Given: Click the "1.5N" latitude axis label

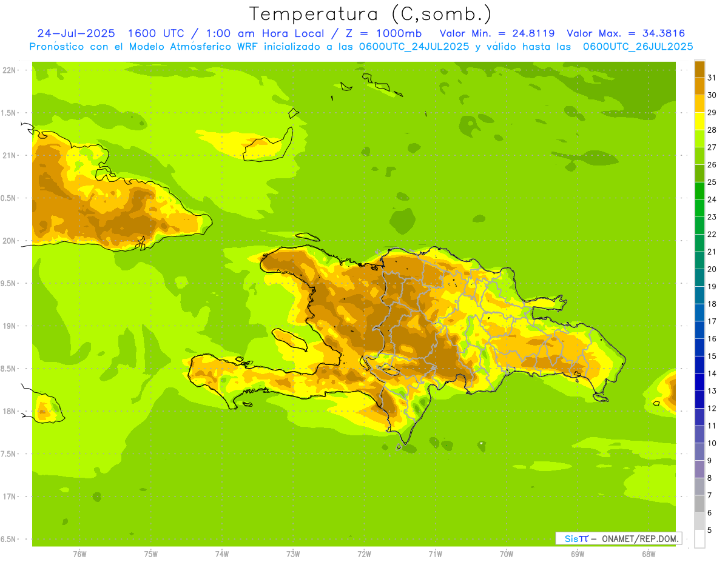Looking at the screenshot, I should click(x=10, y=113).
